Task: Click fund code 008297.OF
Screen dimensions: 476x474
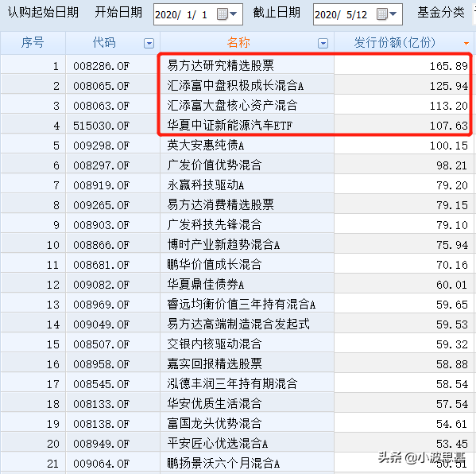Action: (x=102, y=165)
